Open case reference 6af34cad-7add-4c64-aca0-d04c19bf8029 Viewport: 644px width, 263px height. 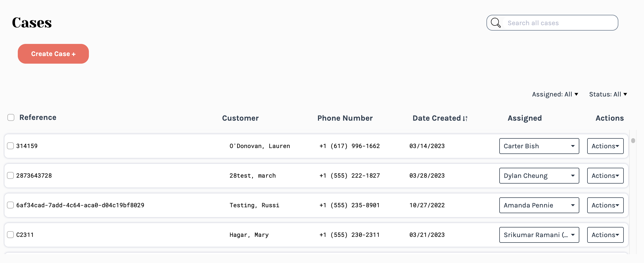pos(80,205)
